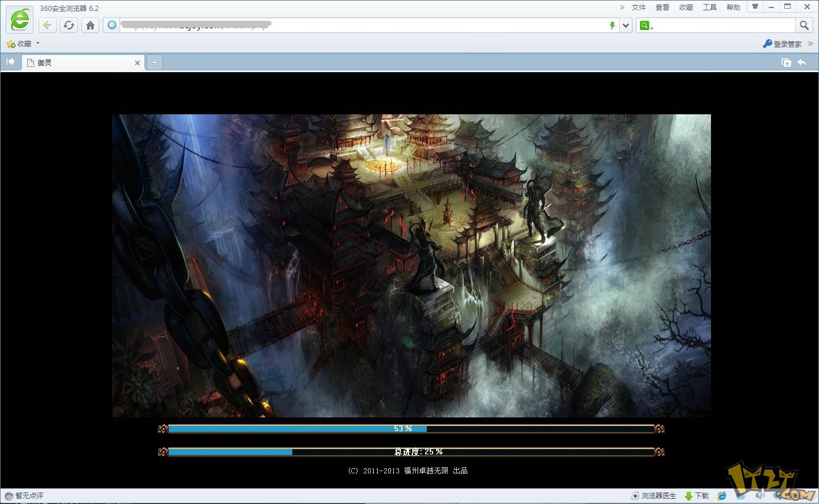819x504 pixels.
Task: Open 浏览器医生 browser doctor
Action: (654, 496)
